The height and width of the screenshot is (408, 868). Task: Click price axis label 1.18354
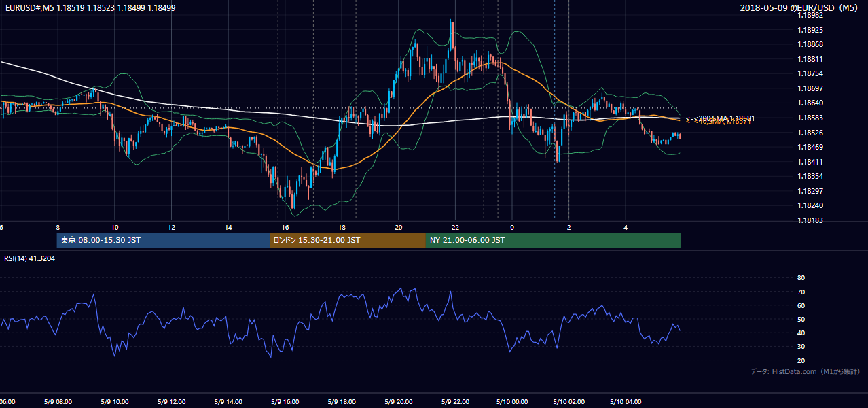(x=810, y=176)
